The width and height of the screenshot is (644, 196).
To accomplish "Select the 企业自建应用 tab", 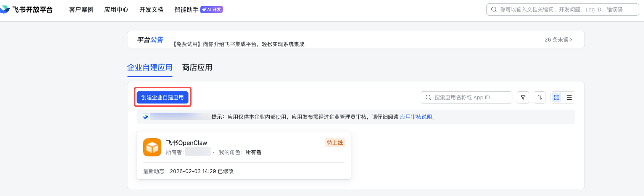I will click(150, 67).
